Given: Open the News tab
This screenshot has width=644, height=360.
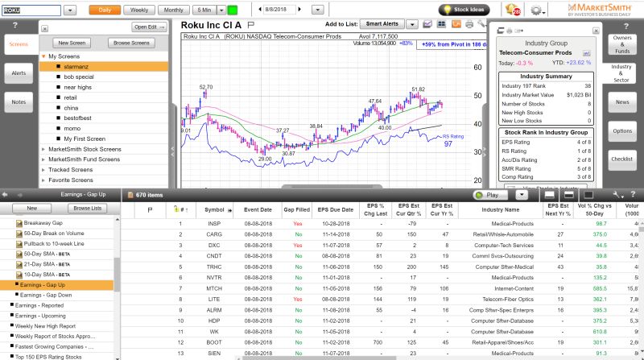Looking at the screenshot, I should (622, 102).
